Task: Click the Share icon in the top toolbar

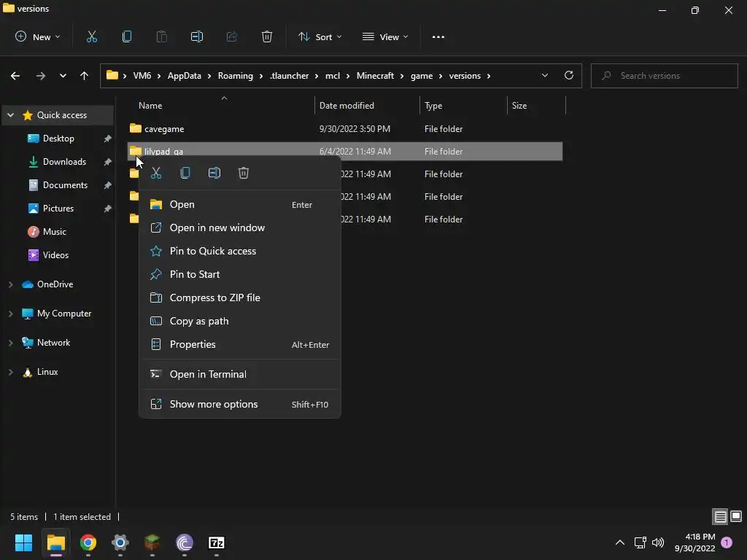Action: click(x=232, y=36)
